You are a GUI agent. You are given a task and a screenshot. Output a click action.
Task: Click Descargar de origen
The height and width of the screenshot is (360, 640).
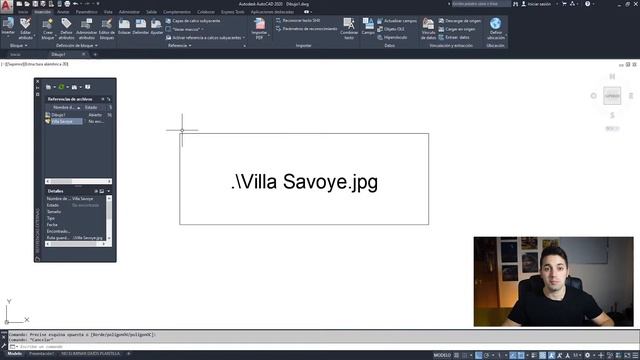[x=460, y=21]
